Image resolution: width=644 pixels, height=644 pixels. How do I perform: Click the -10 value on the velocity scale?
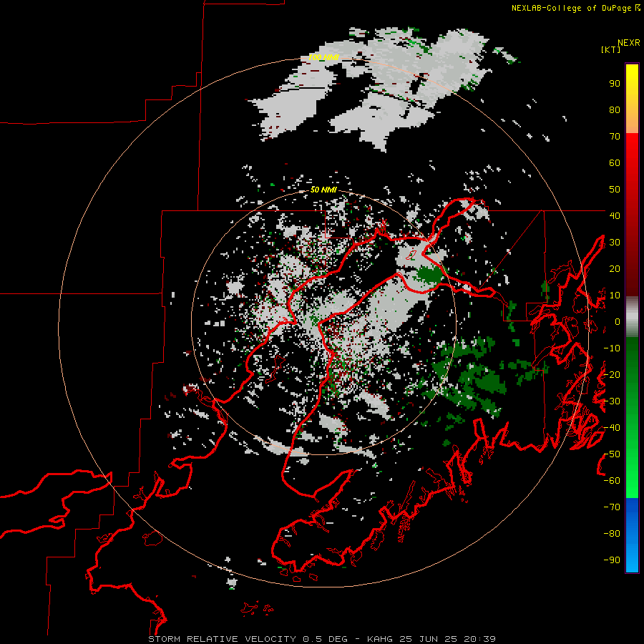(612, 348)
